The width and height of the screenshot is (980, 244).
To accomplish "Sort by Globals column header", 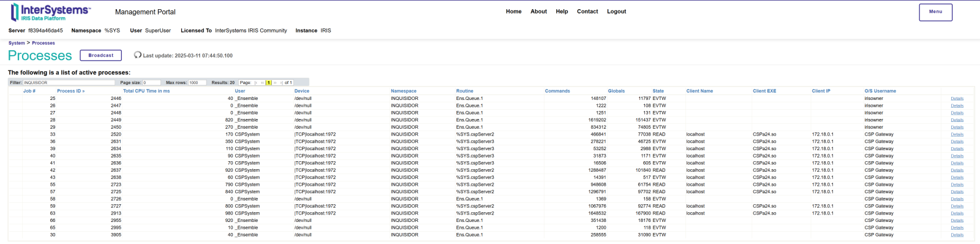I will [616, 91].
